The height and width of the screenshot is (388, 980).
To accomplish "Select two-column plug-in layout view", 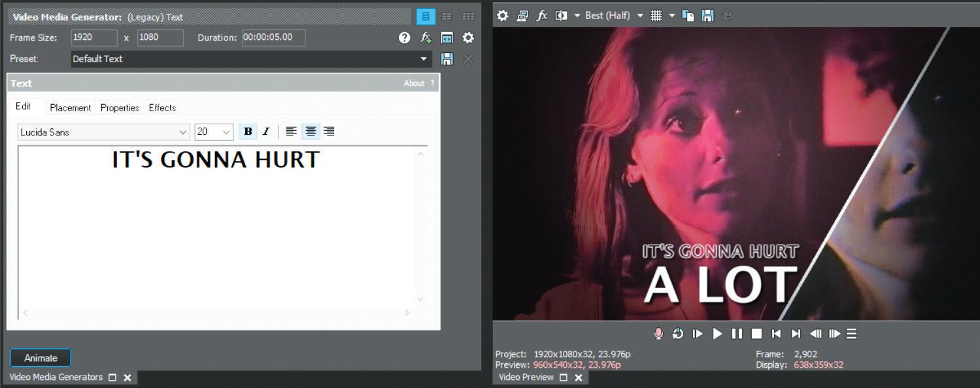I will pyautogui.click(x=447, y=16).
